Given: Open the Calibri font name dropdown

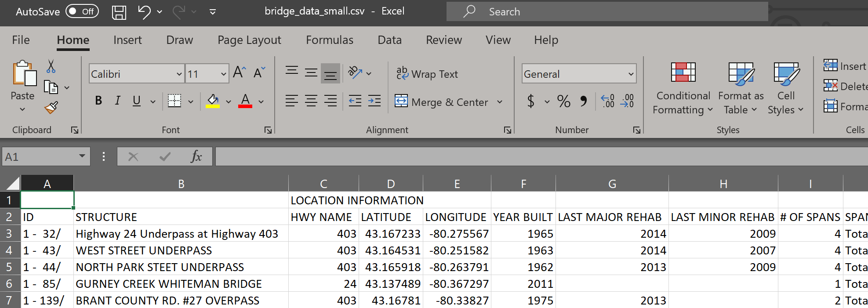Looking at the screenshot, I should pos(179,74).
